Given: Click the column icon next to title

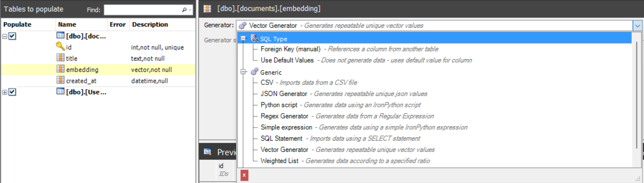Looking at the screenshot, I should [60, 58].
